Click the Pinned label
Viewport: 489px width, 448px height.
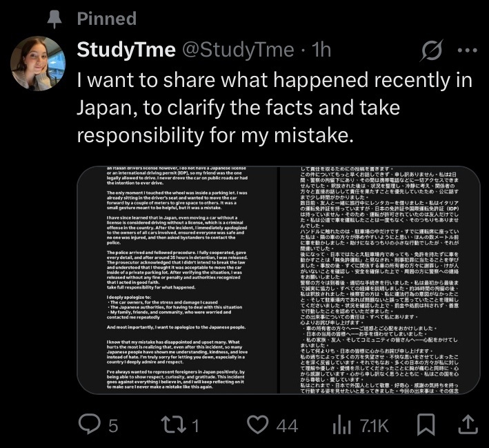coord(107,19)
